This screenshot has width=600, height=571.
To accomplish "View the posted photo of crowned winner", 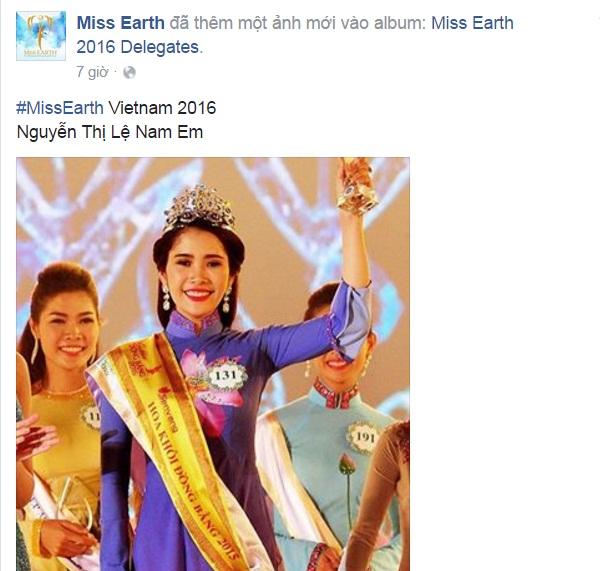I will (213, 364).
